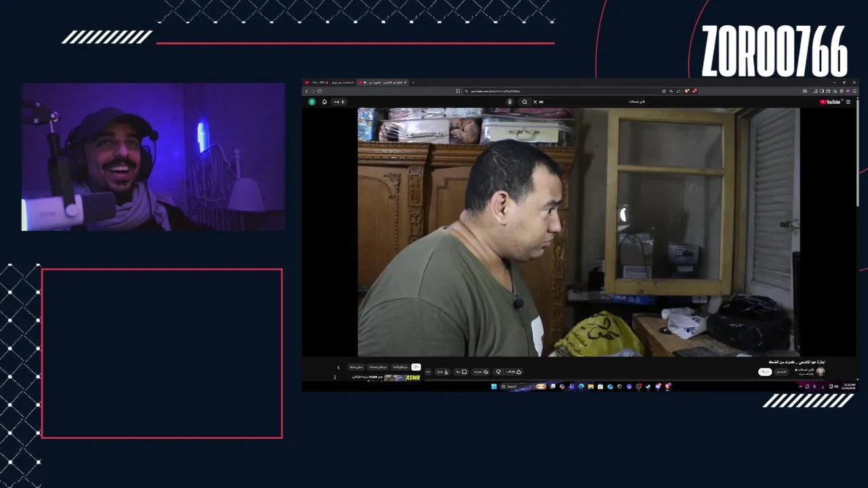
Task: Click the Windows taskbar Search box
Action: point(523,386)
